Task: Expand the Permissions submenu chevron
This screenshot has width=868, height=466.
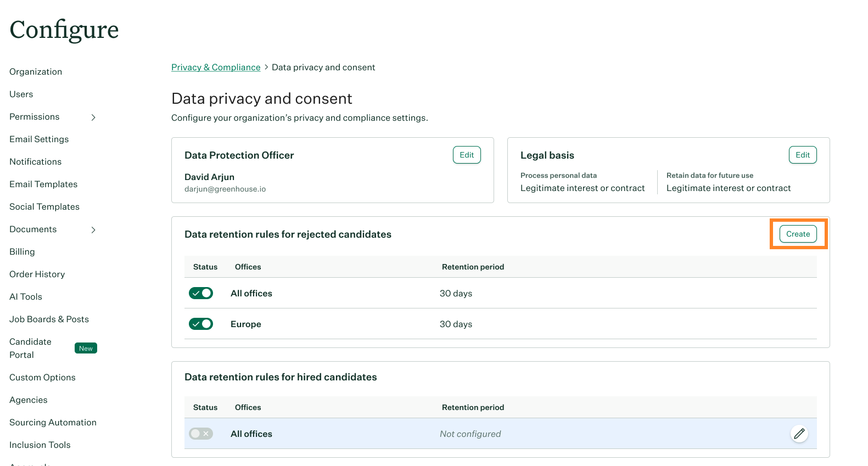Action: click(93, 117)
